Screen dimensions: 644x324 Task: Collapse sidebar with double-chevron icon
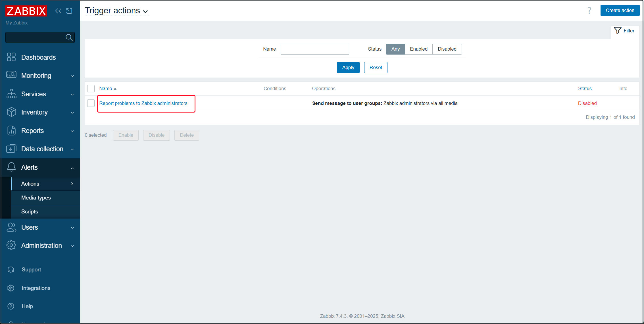click(x=58, y=11)
